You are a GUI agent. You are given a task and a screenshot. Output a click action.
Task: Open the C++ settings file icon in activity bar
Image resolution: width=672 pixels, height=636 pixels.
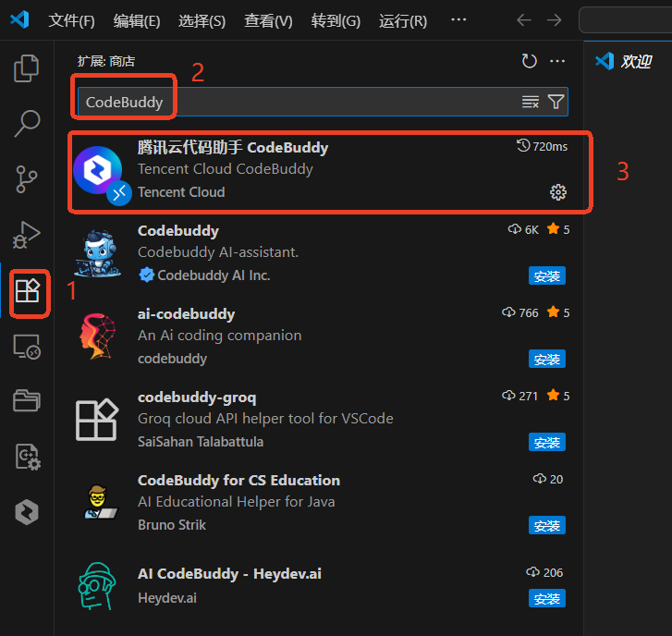coord(28,457)
